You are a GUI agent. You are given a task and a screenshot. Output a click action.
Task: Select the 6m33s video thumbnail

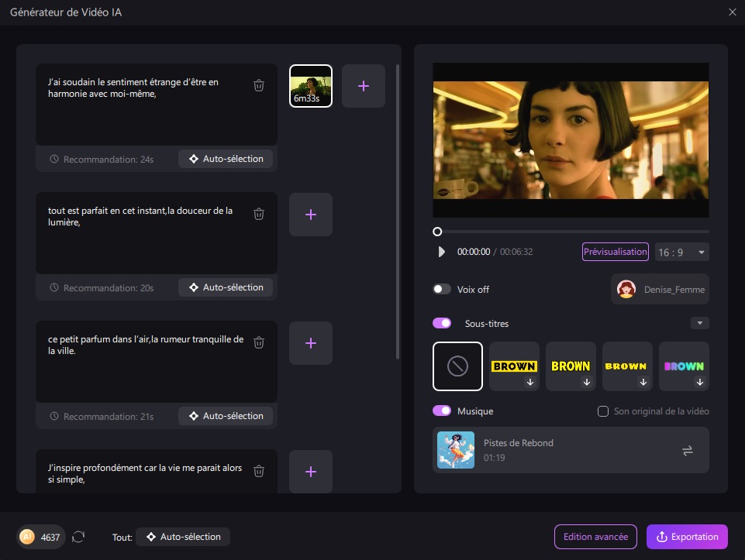pyautogui.click(x=311, y=86)
